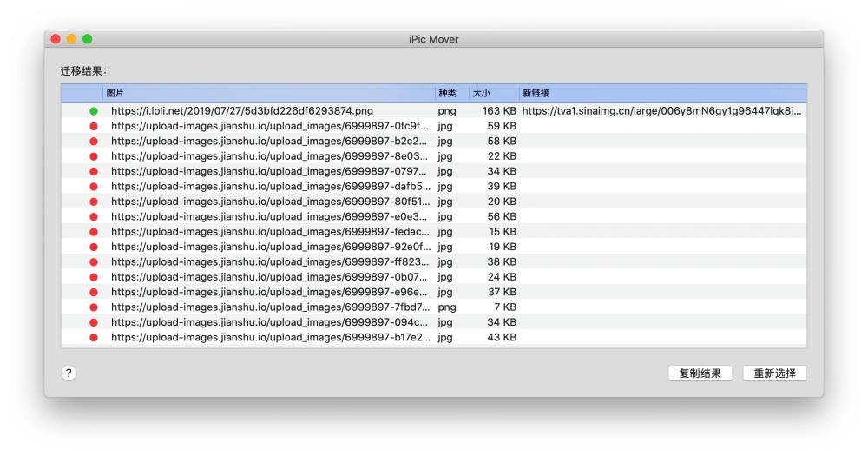868x456 pixels.
Task: Click red status dot of 6999897-094c row
Action: click(x=94, y=322)
